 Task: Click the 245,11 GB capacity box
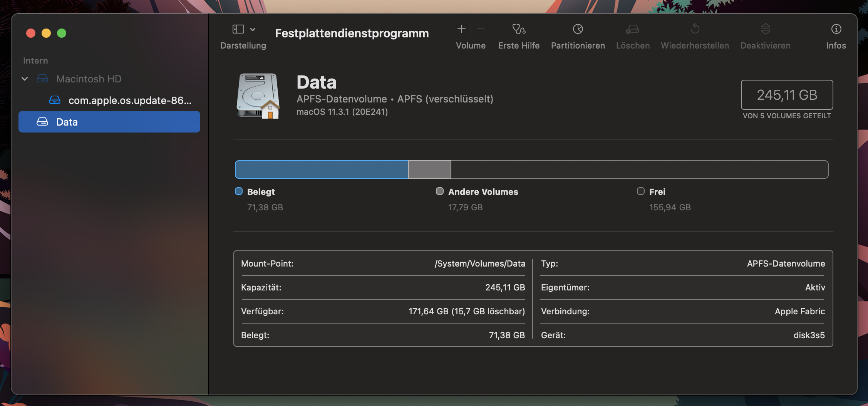787,95
